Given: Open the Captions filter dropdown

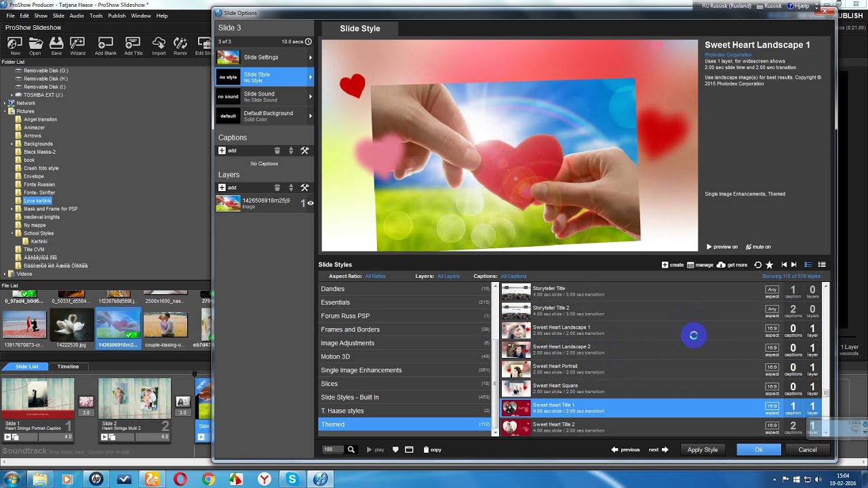Looking at the screenshot, I should [x=513, y=277].
